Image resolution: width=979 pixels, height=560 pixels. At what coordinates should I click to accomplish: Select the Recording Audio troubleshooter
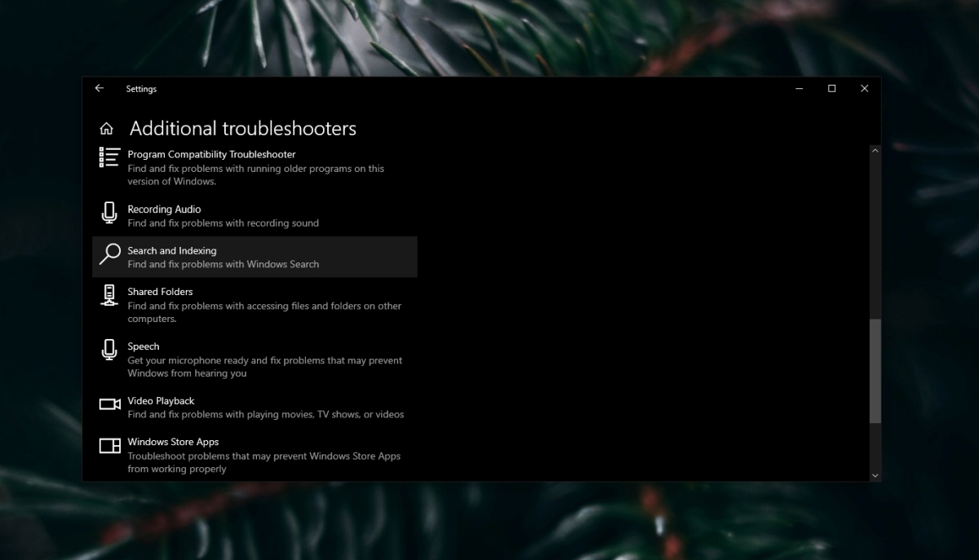click(164, 209)
